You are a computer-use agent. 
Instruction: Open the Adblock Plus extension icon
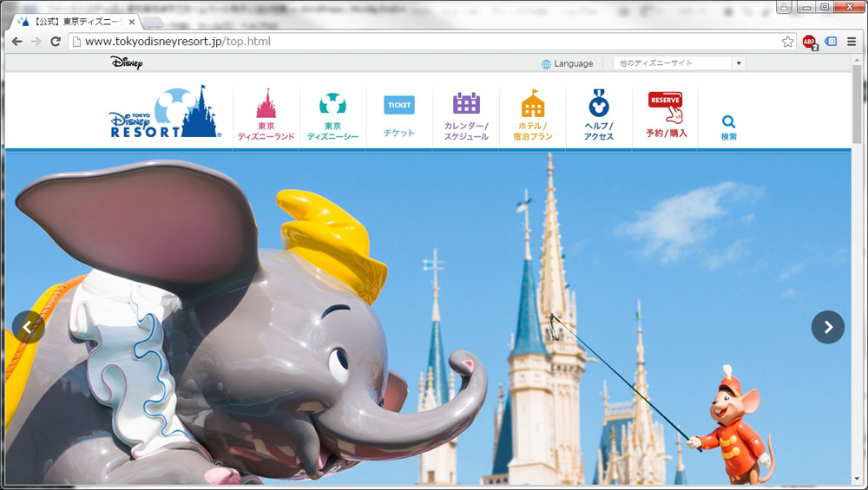pyautogui.click(x=810, y=42)
